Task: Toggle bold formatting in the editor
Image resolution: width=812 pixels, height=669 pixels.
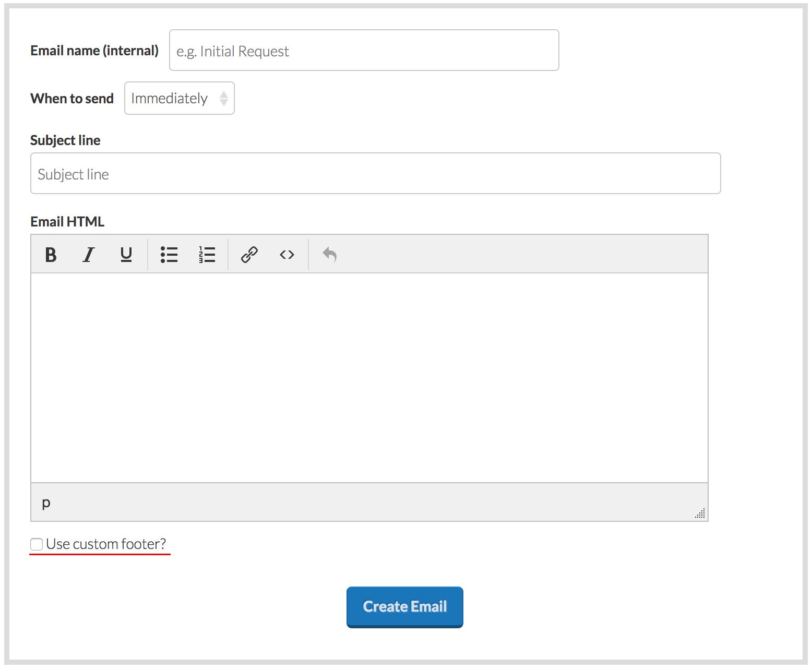Action: click(51, 255)
